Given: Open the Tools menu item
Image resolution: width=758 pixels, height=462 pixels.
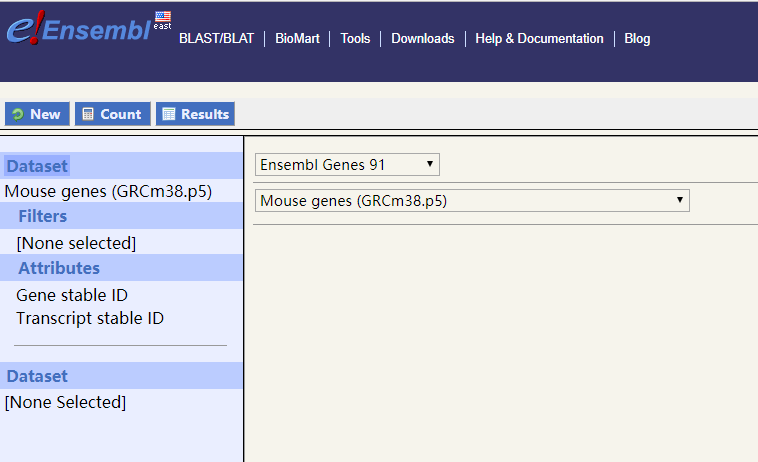Looking at the screenshot, I should click(355, 39).
